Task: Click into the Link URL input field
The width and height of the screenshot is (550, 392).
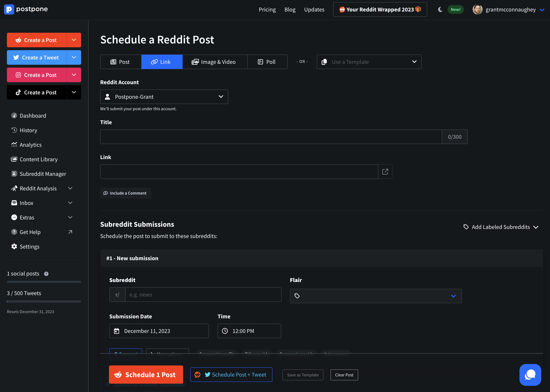Action: tap(239, 172)
